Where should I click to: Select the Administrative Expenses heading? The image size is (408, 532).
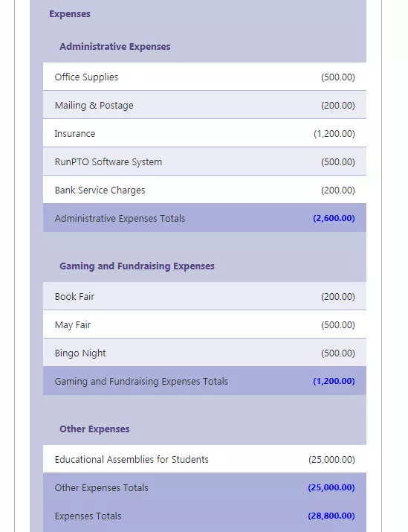point(115,46)
